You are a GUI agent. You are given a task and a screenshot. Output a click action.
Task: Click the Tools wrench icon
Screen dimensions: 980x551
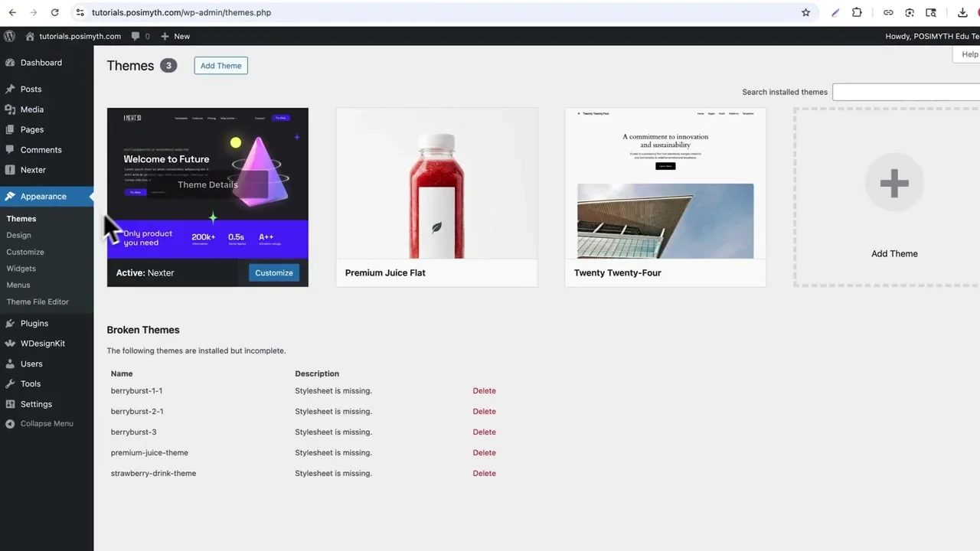(10, 384)
